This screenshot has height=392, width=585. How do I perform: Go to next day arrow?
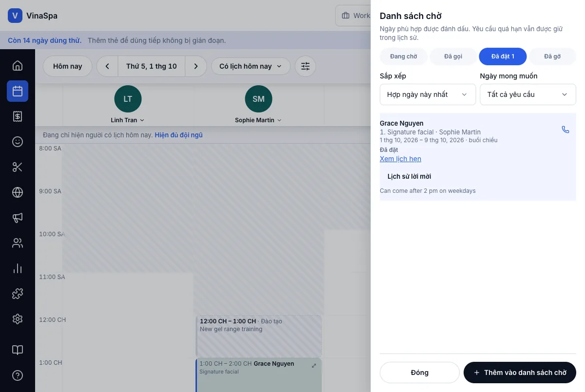[196, 66]
